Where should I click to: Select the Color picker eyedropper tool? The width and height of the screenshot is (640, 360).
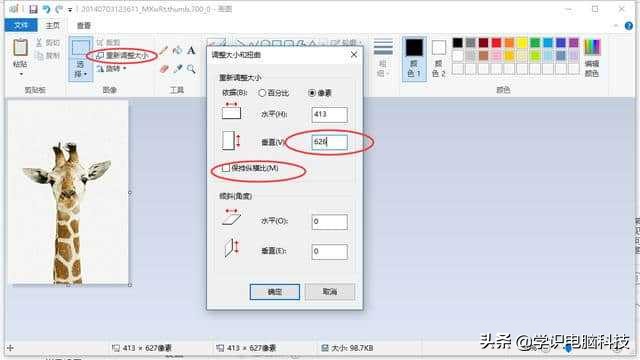[x=178, y=69]
